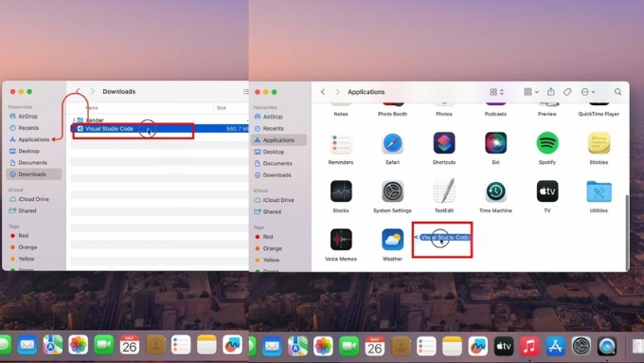Select Recents in Downloads window sidebar
644x363 pixels.
[x=34, y=128]
